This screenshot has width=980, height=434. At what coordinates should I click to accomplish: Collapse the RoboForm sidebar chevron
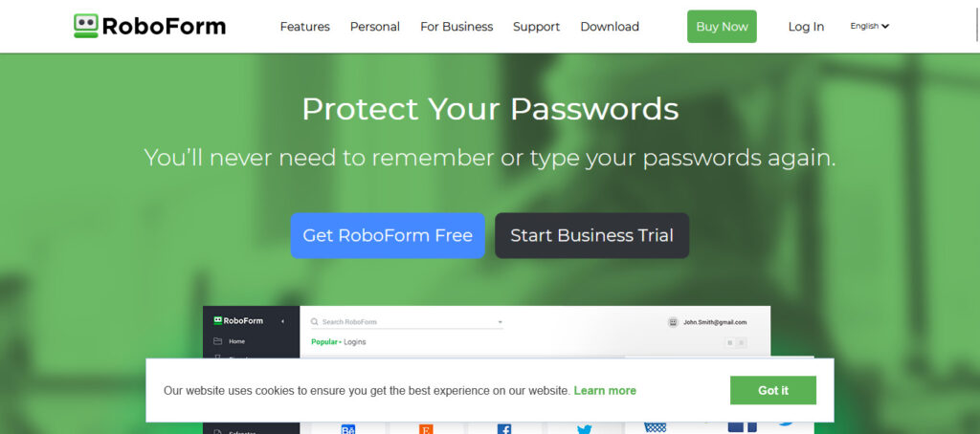click(282, 321)
